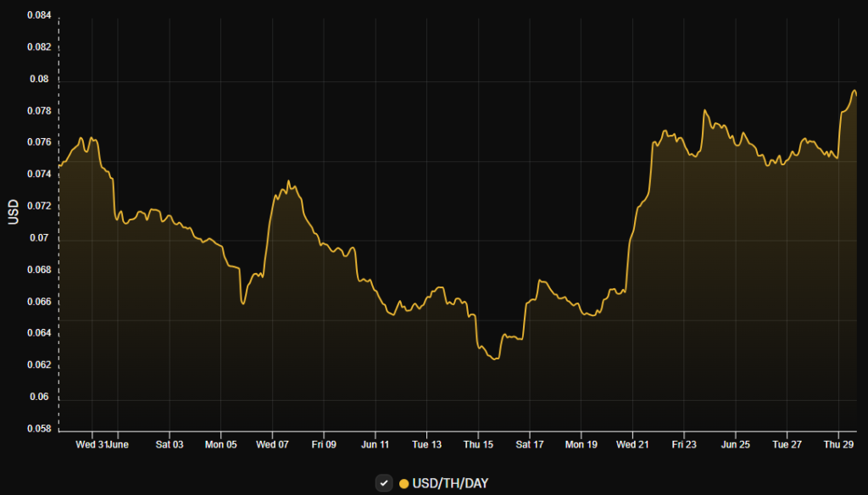Select the Jun 11 tick label

coord(375,443)
